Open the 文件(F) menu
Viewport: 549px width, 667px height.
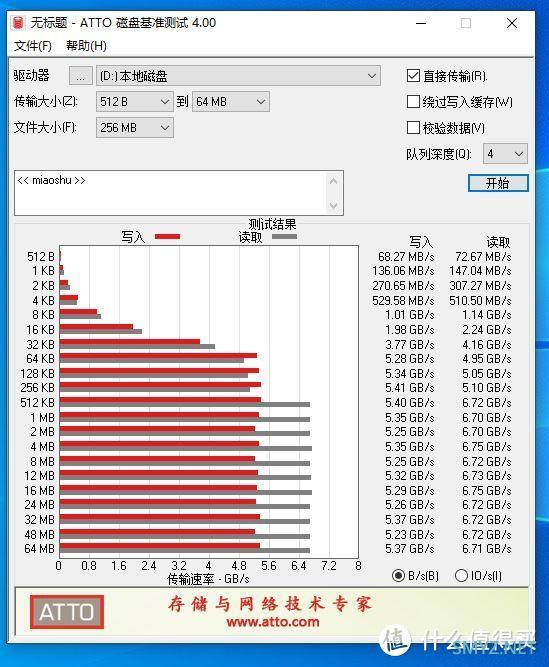33,46
